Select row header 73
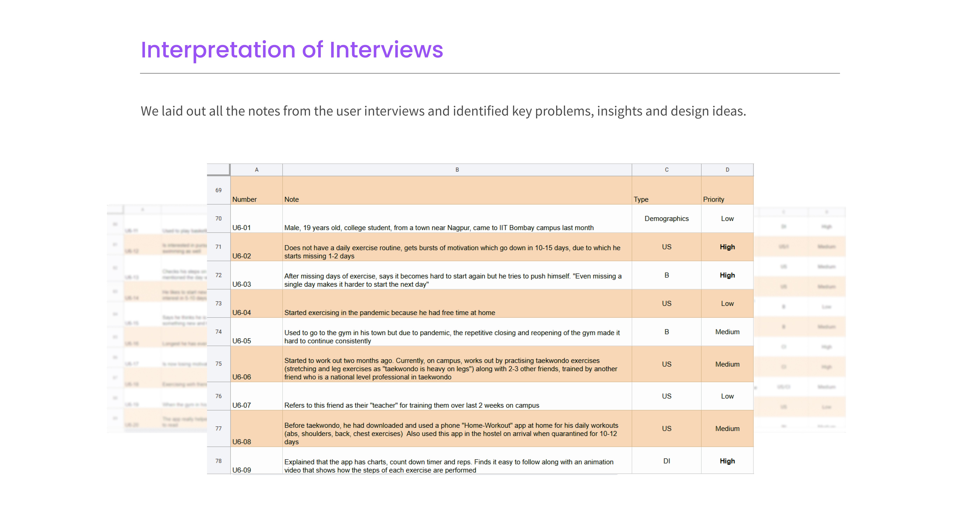The image size is (980, 512). point(218,303)
